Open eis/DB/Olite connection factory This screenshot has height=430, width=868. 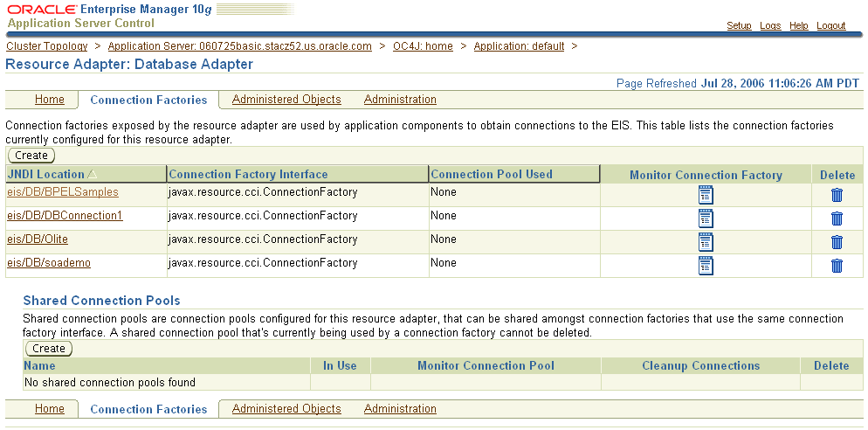(37, 239)
